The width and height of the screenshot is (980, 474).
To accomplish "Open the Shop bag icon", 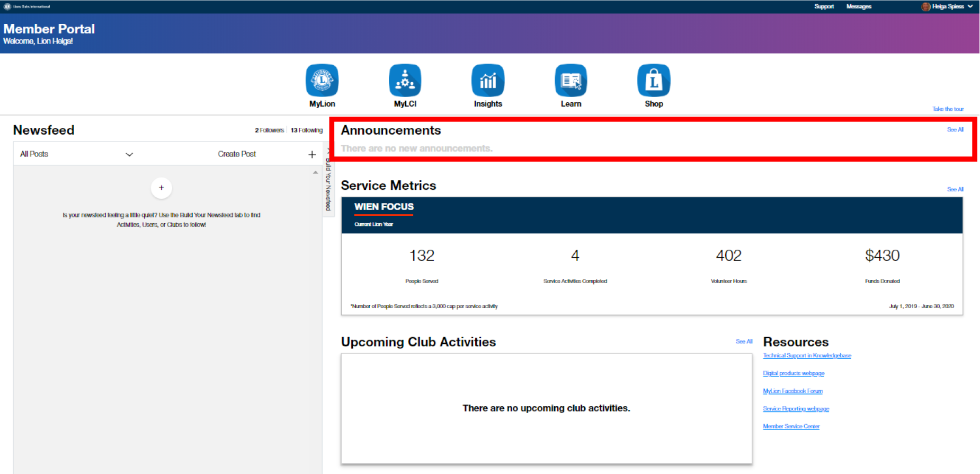I will (x=654, y=80).
